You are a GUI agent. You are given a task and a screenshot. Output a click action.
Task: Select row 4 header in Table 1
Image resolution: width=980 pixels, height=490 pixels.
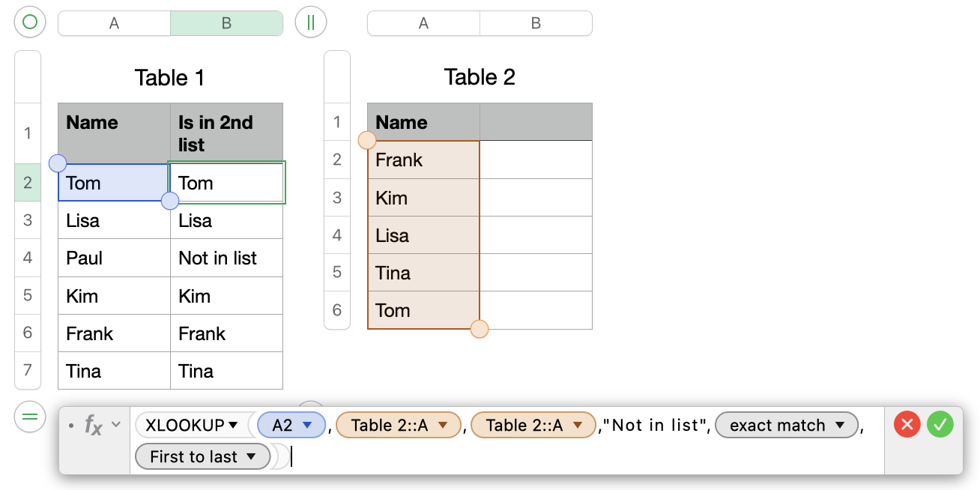[28, 258]
